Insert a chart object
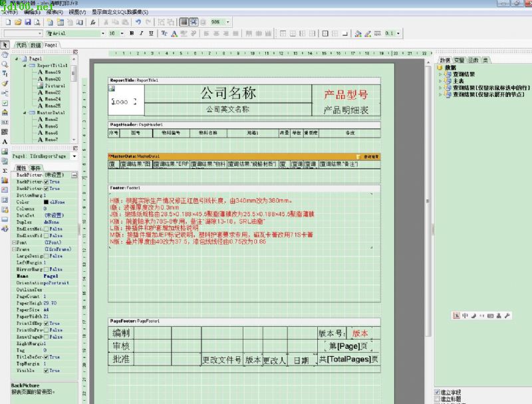The width and height of the screenshot is (532, 404). click(5, 180)
